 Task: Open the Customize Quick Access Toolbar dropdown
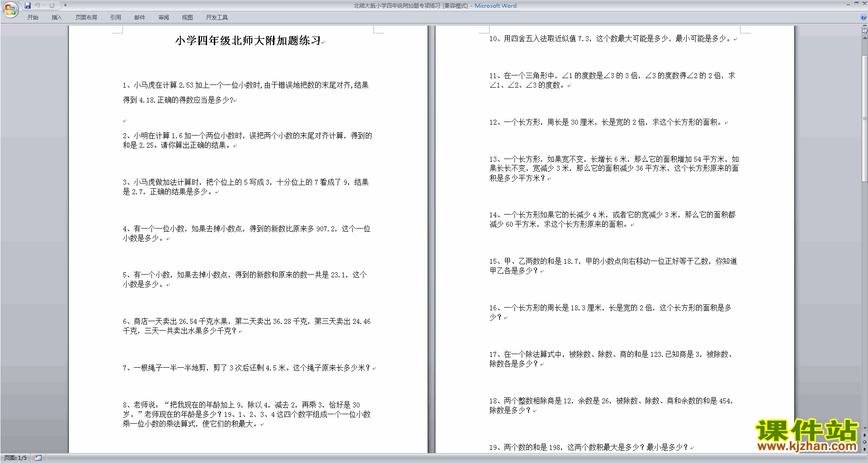click(65, 5)
